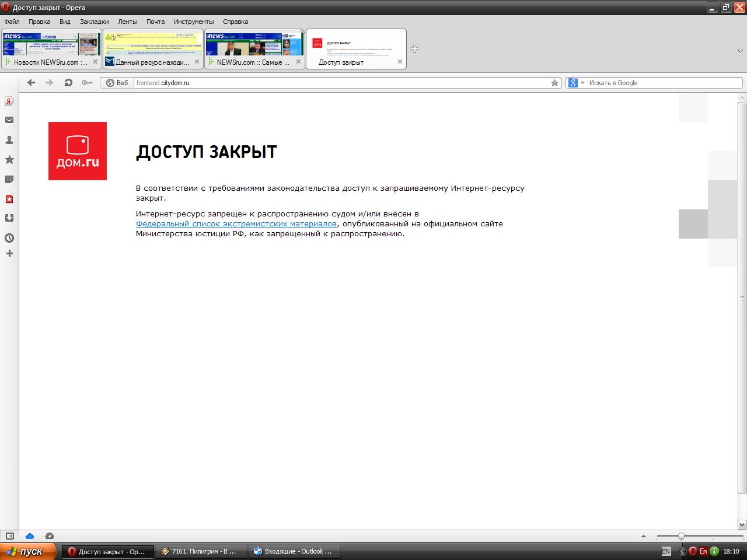Image resolution: width=747 pixels, height=560 pixels.
Task: Toggle Opera Turbo in the status bar
Action: click(x=50, y=536)
